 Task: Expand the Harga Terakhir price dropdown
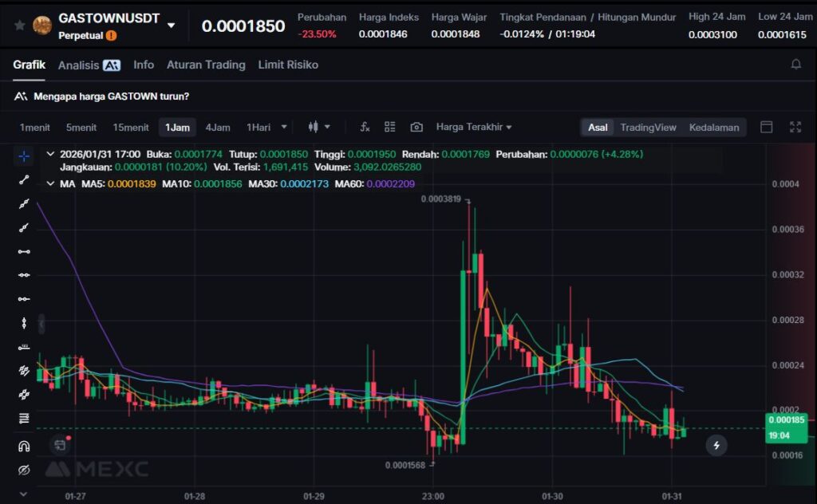tap(474, 127)
